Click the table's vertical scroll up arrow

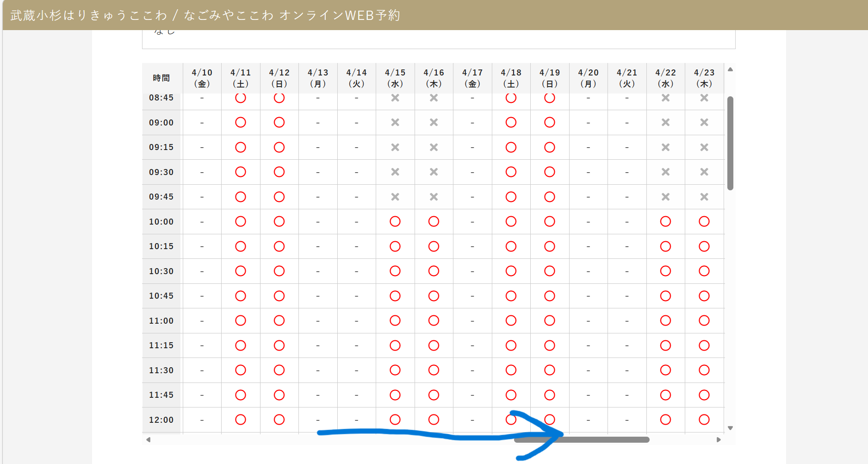click(x=730, y=69)
